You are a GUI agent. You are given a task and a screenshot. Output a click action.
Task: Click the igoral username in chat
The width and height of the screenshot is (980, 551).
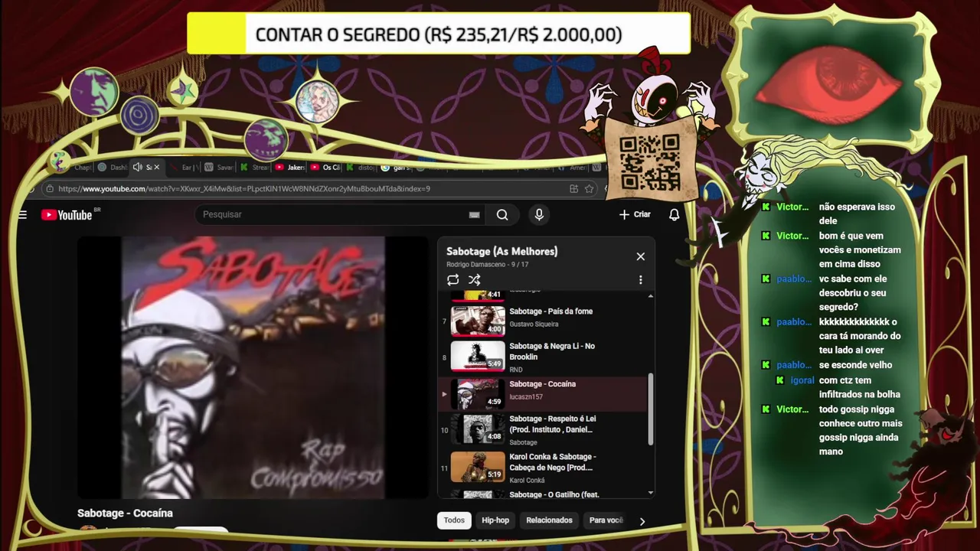802,380
